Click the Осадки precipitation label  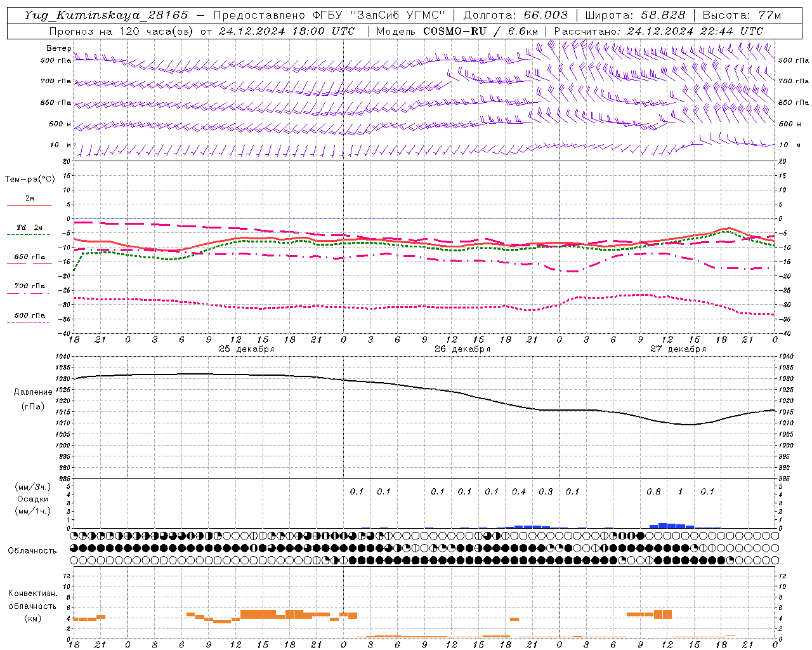click(x=33, y=499)
